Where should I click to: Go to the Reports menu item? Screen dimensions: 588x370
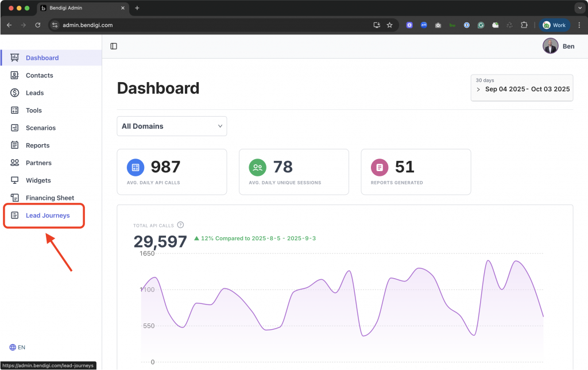tap(37, 145)
